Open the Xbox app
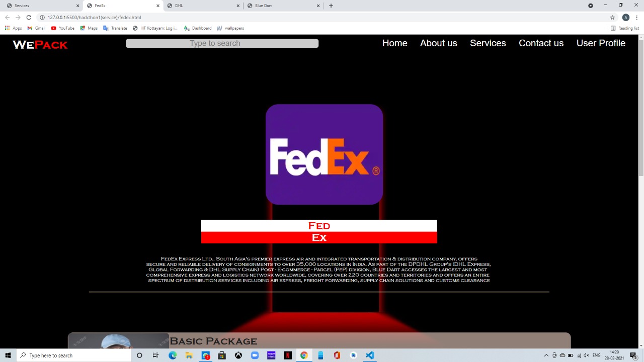644x362 pixels. click(x=238, y=355)
